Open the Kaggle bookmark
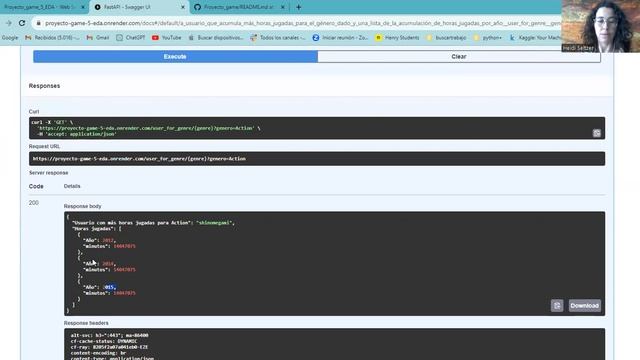This screenshot has height=360, width=640. tap(535, 38)
